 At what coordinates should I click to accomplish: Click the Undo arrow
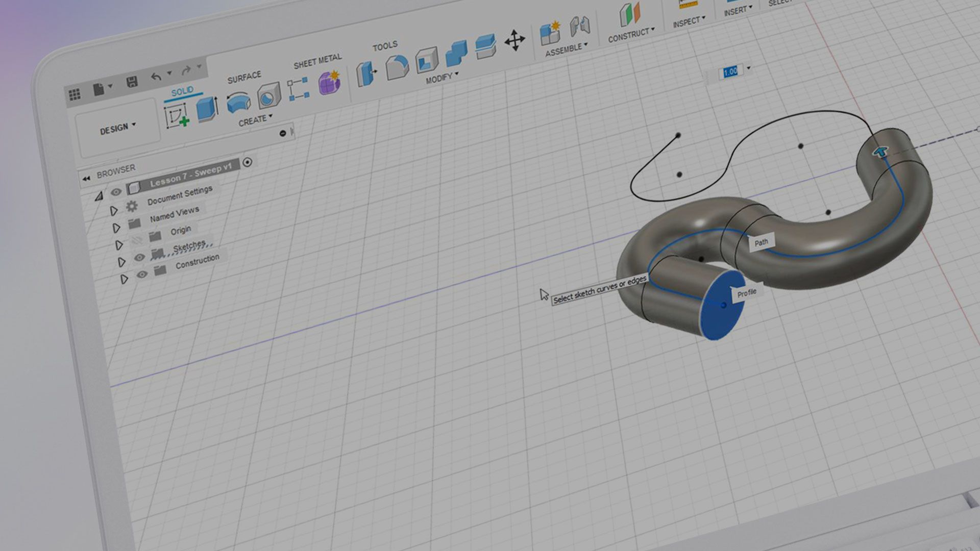157,76
